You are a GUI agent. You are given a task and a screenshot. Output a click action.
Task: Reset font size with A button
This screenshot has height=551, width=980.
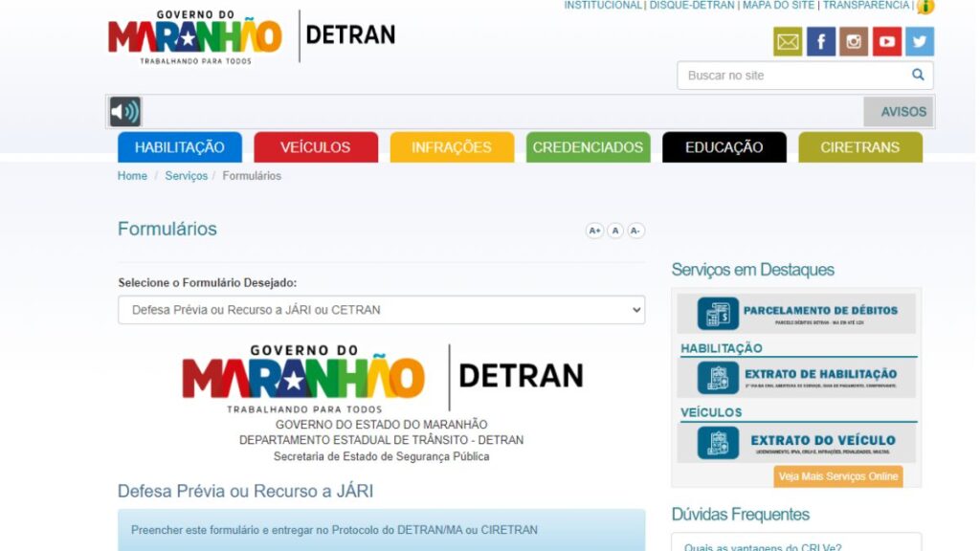pyautogui.click(x=615, y=231)
